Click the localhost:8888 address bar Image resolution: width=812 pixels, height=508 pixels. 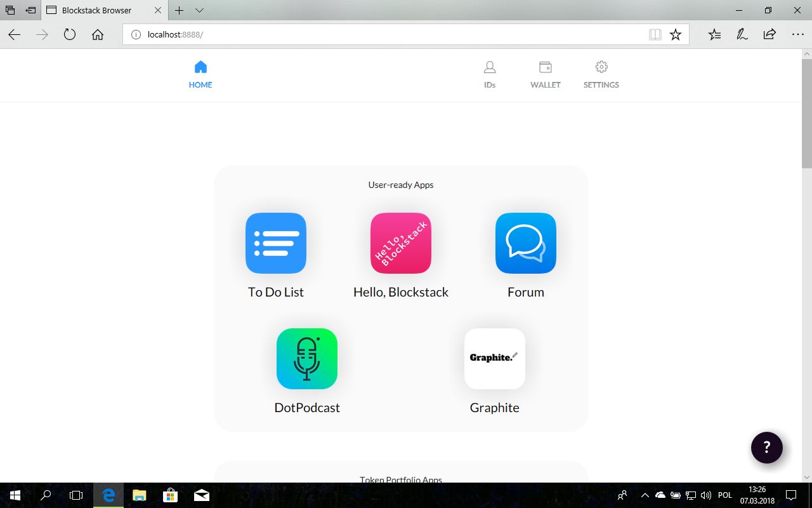[x=406, y=35]
